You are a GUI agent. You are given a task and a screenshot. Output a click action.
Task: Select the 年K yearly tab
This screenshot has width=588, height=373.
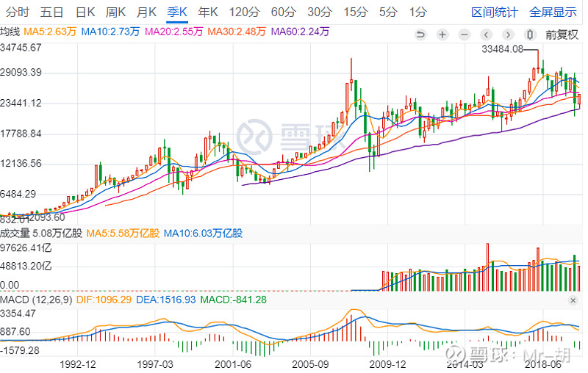point(209,12)
